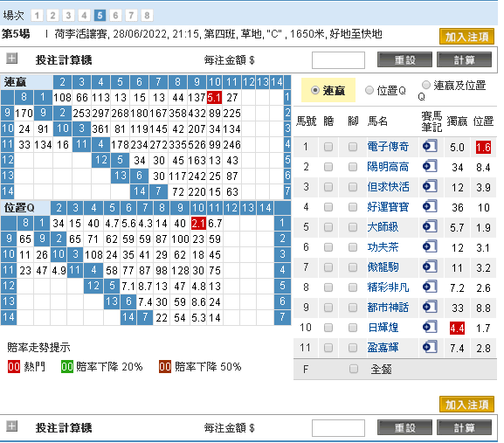Open racing notes icon for 電子傳奇
This screenshot has width=504, height=443.
tap(430, 146)
